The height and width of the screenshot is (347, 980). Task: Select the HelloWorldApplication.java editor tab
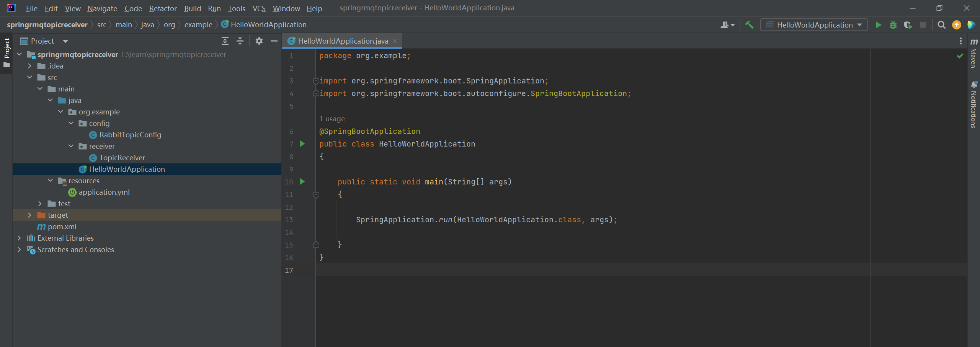click(342, 41)
